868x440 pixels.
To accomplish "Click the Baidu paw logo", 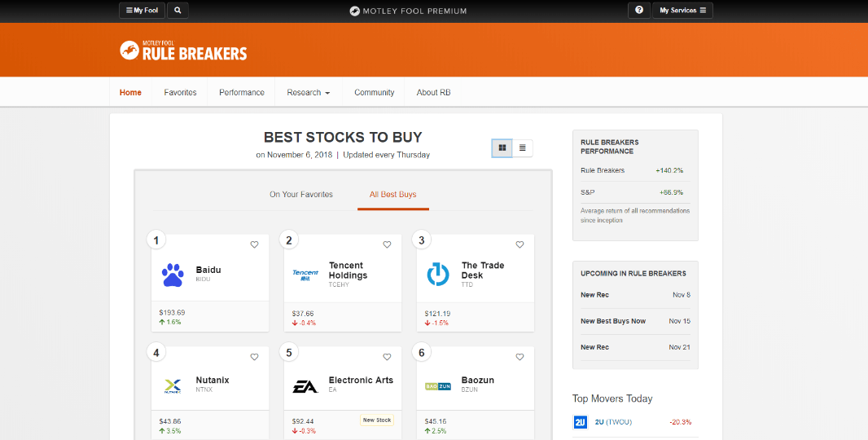I will [173, 275].
